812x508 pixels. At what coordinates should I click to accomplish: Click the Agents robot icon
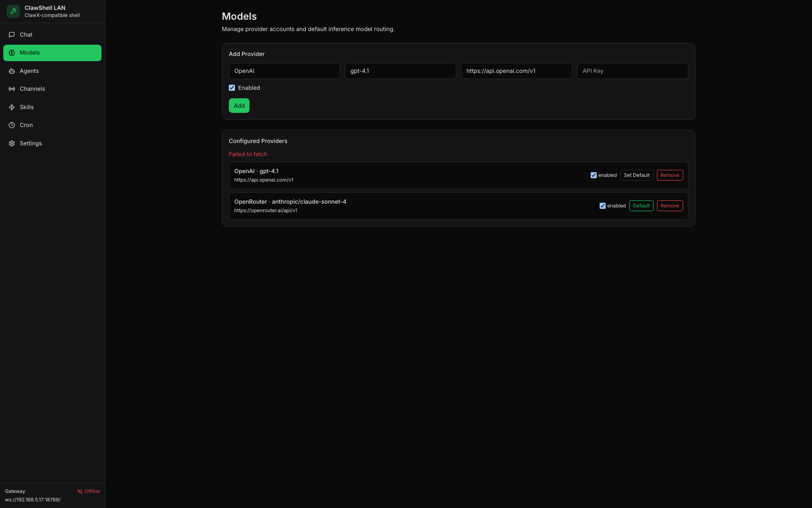click(12, 71)
